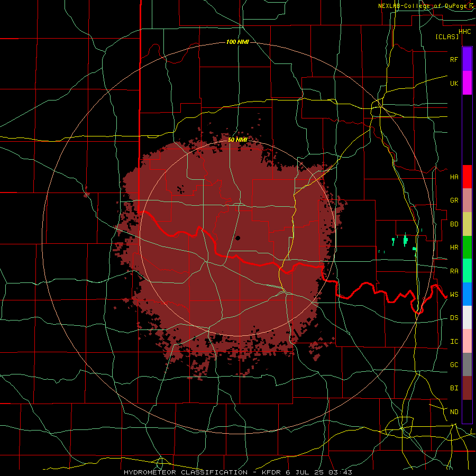Viewport: 476px width, 476px height.
Task: Click the purple RF color swatch
Action: click(467, 59)
